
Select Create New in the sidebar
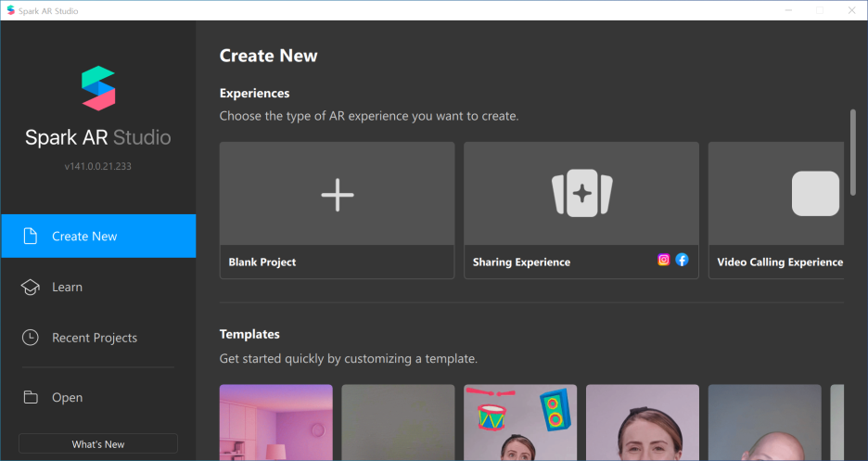98,236
